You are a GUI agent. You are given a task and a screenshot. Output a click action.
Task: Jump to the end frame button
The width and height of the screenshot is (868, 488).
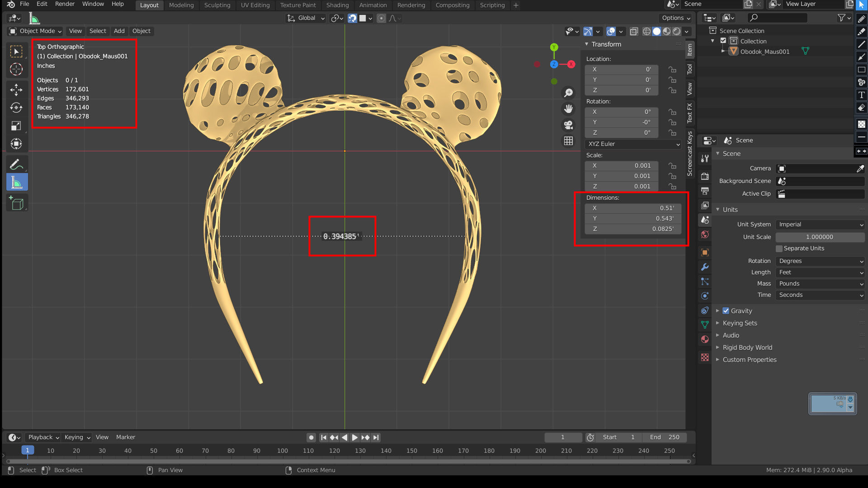point(376,437)
